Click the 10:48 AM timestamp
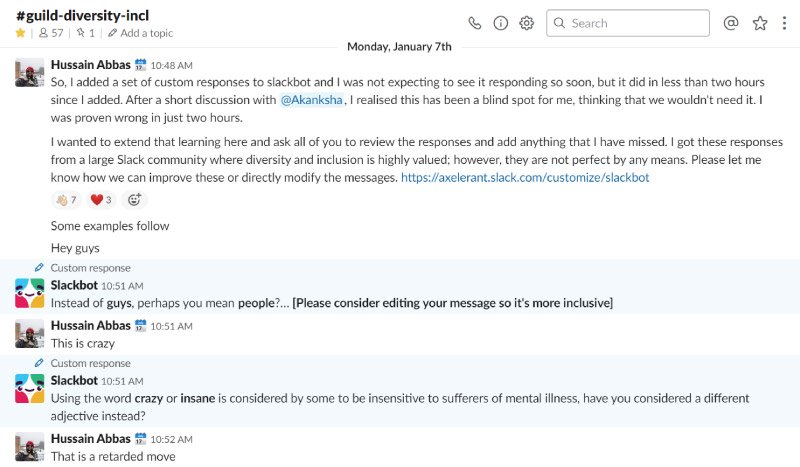The width and height of the screenshot is (800, 467). click(171, 65)
